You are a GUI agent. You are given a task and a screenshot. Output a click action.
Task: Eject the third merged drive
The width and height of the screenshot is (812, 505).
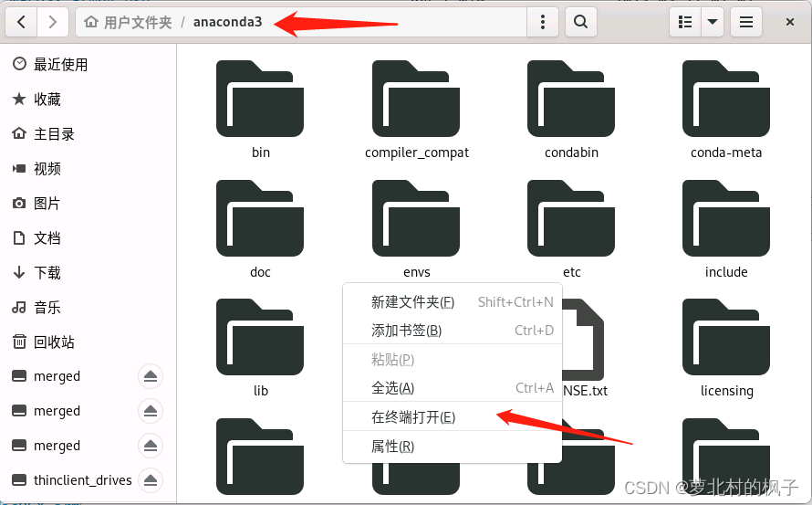(x=151, y=446)
